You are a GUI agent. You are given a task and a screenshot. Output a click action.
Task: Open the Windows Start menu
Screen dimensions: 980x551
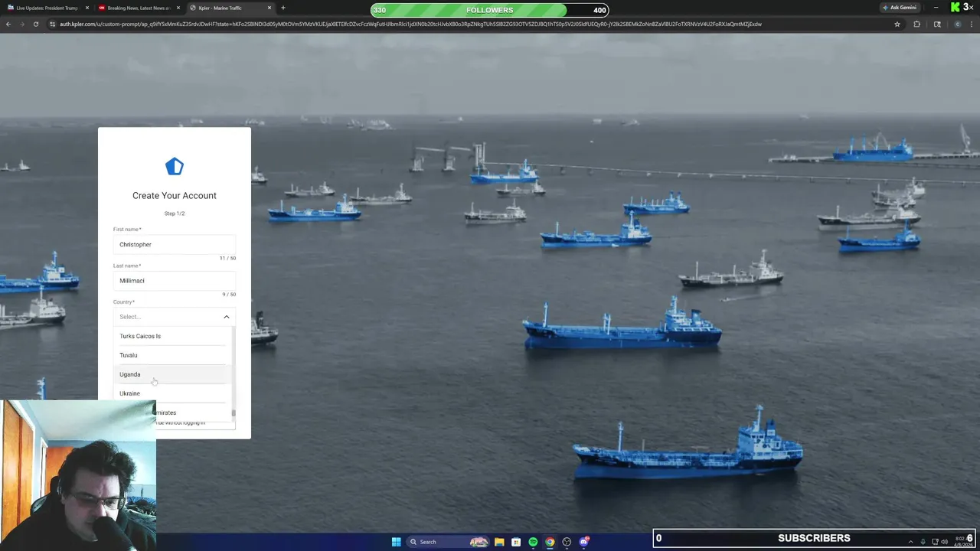click(396, 542)
